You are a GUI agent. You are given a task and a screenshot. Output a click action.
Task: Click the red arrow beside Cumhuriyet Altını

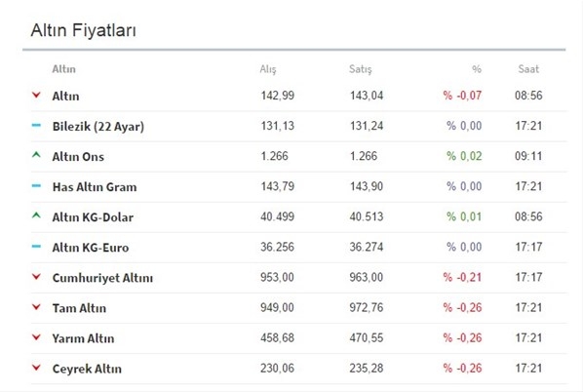click(36, 277)
